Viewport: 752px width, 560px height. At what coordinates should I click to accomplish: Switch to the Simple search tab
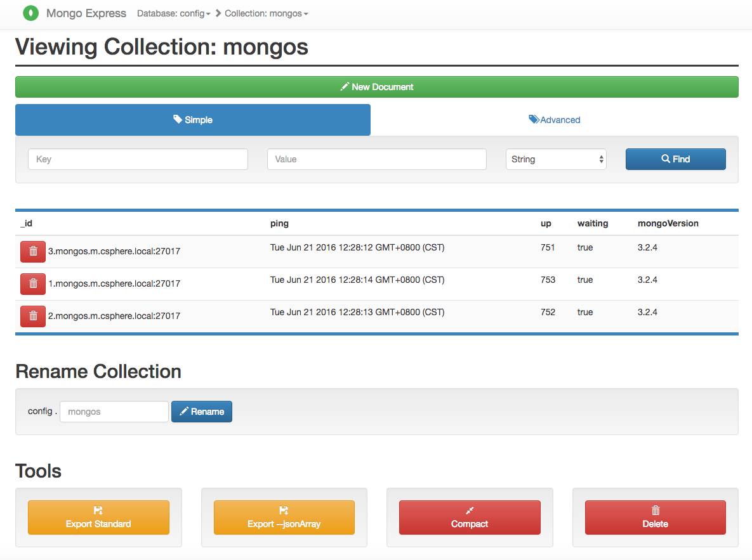193,119
